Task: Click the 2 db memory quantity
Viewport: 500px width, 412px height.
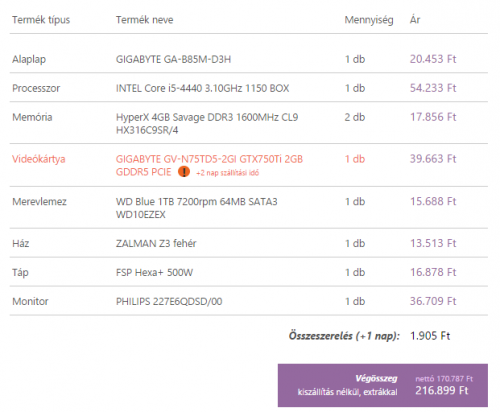Action: coord(355,117)
